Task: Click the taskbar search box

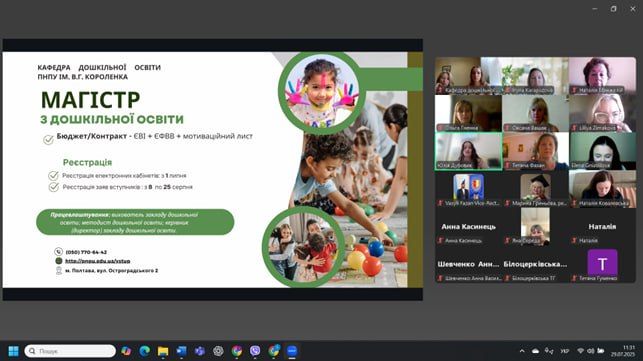Action: coord(70,351)
